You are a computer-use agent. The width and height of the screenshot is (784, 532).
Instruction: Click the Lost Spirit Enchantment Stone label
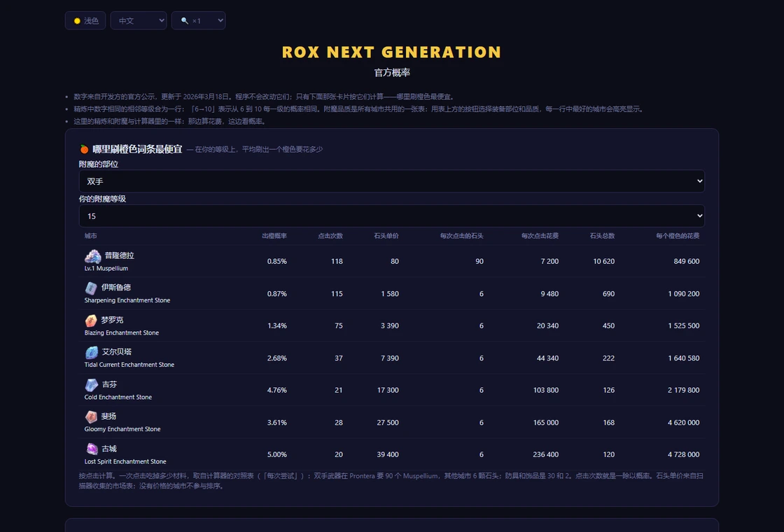pyautogui.click(x=125, y=462)
